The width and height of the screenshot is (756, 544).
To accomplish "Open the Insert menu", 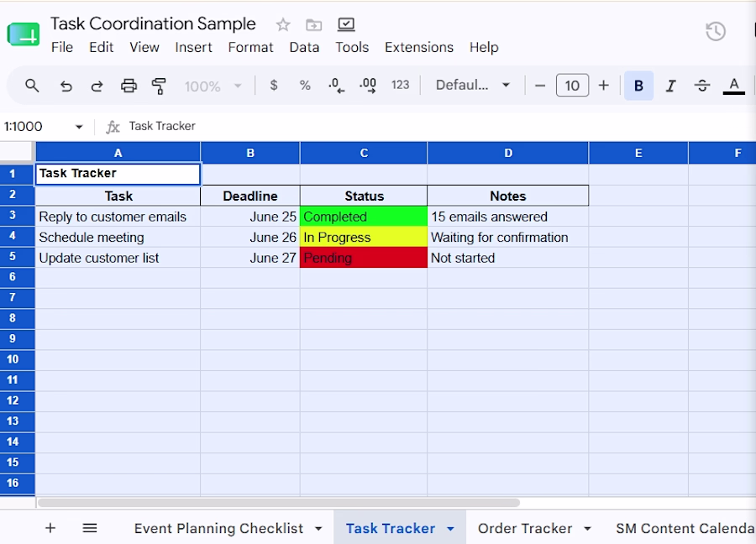I will click(193, 47).
